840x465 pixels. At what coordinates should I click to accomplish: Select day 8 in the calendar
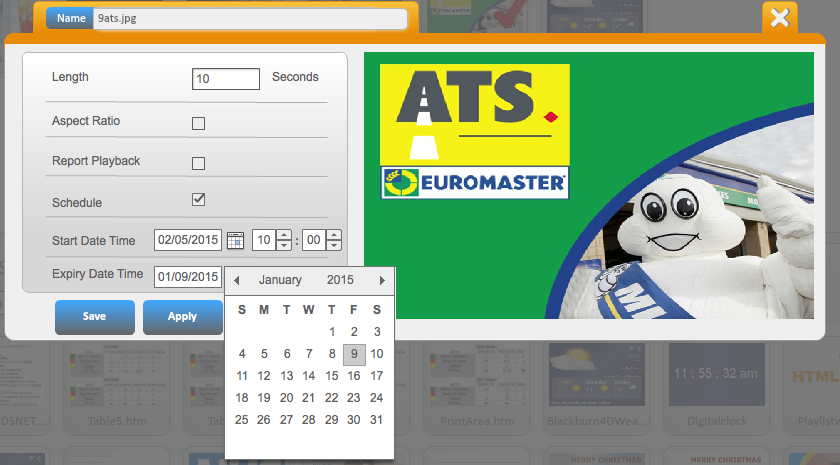click(x=332, y=355)
